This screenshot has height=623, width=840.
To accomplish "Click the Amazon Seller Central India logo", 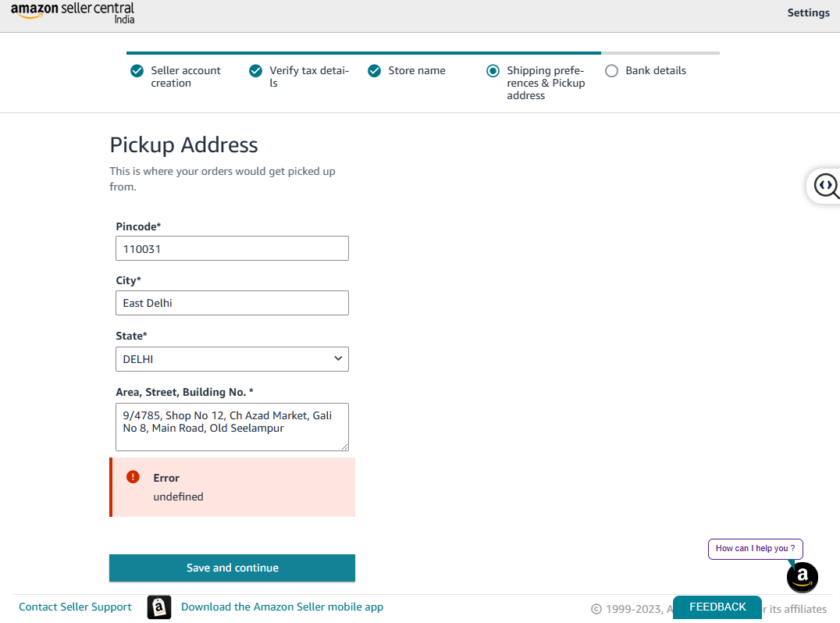I will [73, 12].
